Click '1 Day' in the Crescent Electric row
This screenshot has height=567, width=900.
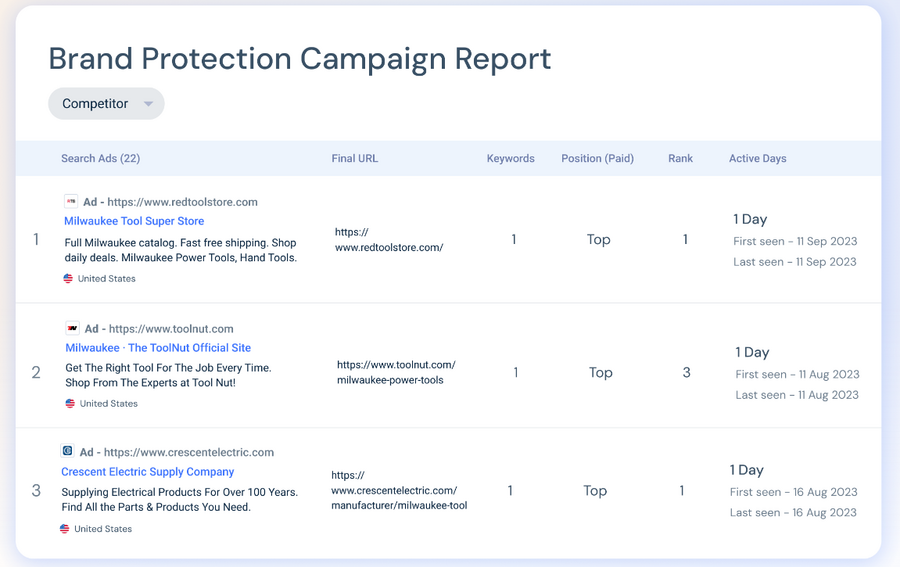pos(746,471)
